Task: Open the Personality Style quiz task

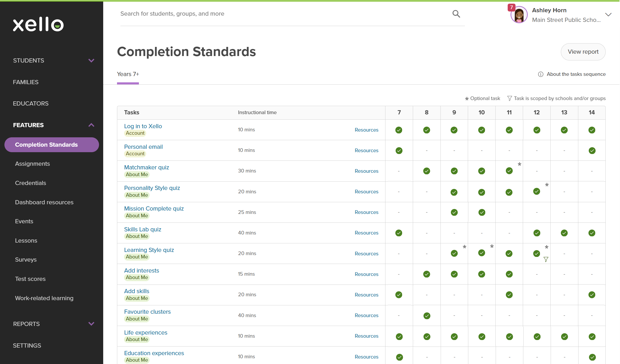Action: click(x=152, y=188)
